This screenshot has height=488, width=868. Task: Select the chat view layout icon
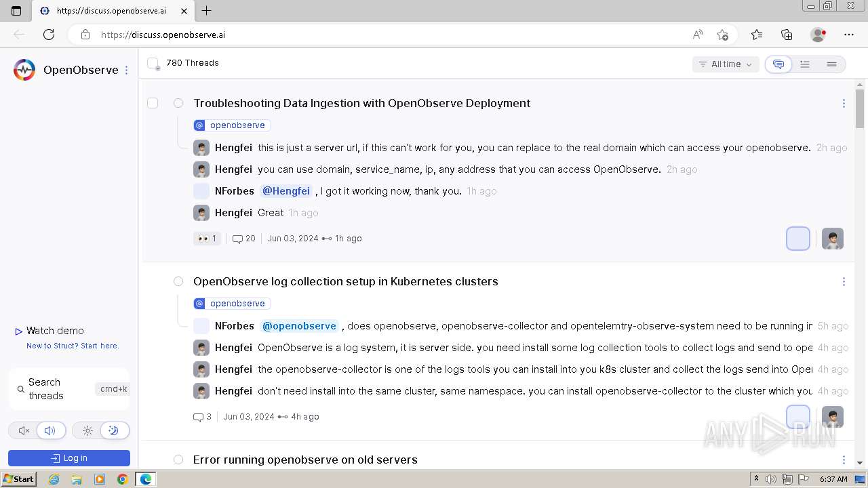(778, 64)
